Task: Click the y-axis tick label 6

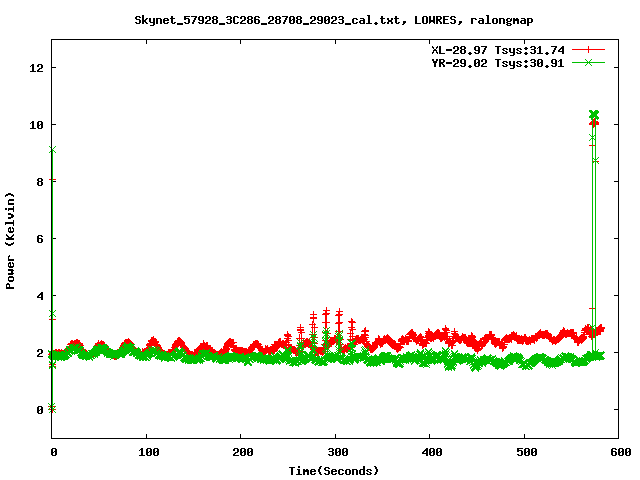Action: point(40,239)
